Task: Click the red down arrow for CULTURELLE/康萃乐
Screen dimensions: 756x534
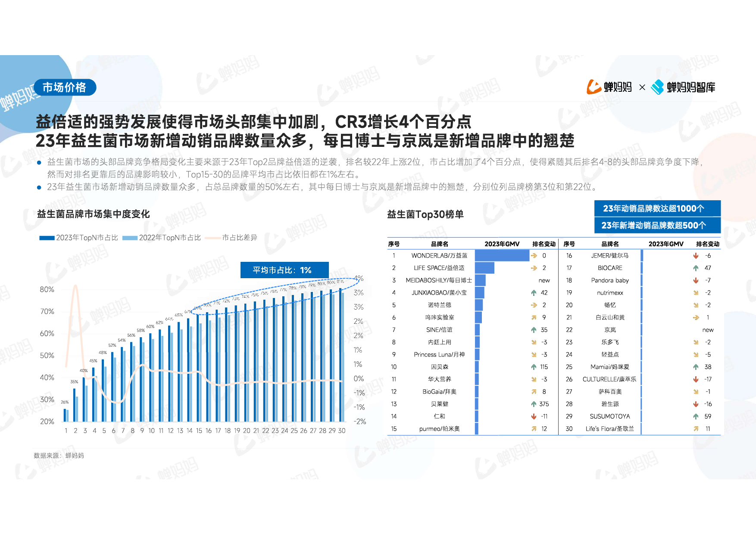Action: [x=696, y=379]
